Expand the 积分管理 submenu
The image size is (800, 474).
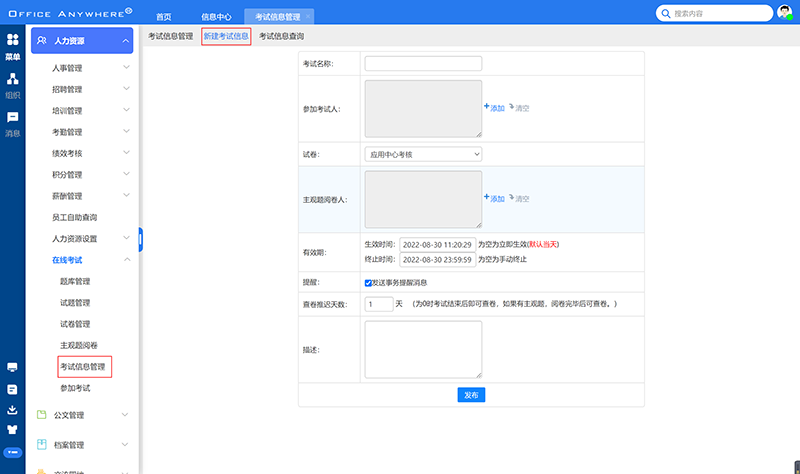coord(126,174)
